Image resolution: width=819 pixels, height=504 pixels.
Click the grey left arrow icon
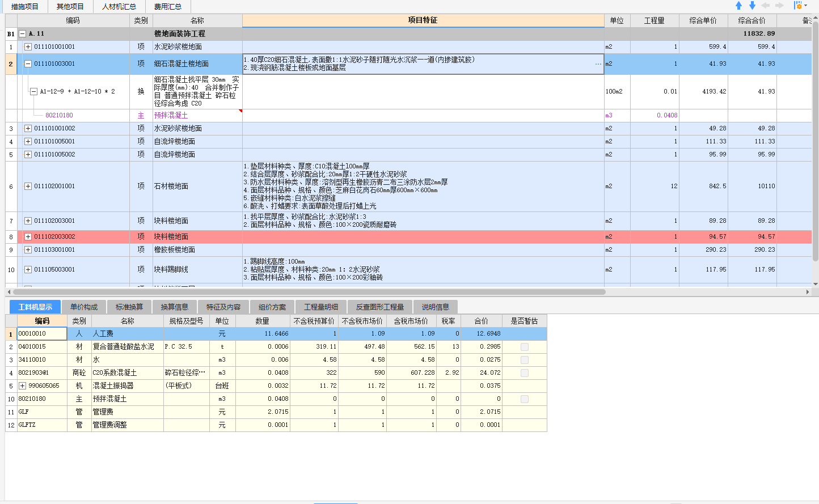point(766,5)
